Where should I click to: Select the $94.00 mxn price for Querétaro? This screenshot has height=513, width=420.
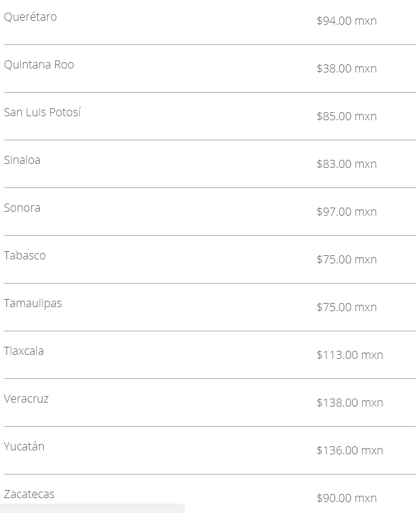pyautogui.click(x=346, y=21)
